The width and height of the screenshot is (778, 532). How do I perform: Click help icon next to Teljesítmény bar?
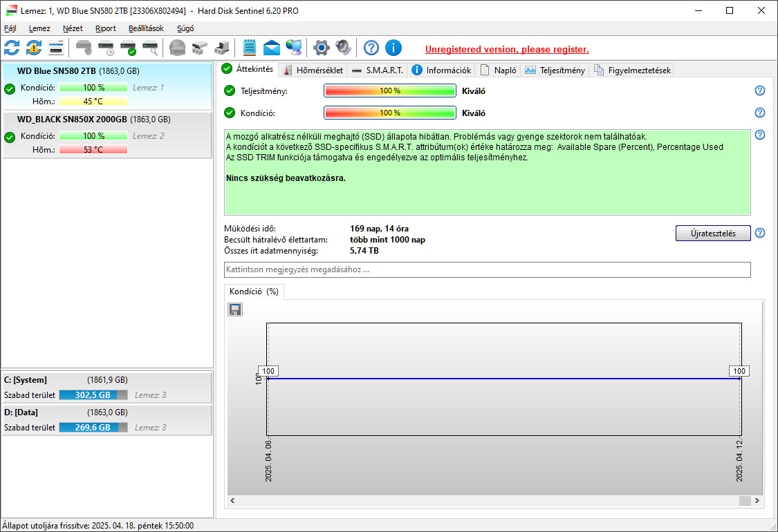(x=759, y=91)
